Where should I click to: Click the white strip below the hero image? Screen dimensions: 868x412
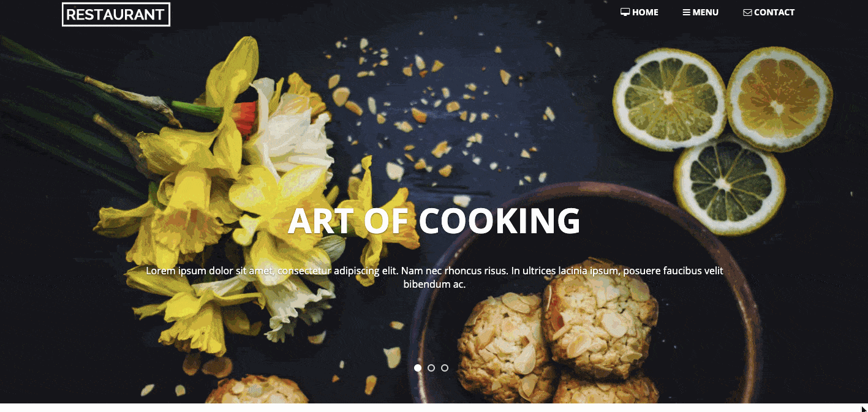434,408
